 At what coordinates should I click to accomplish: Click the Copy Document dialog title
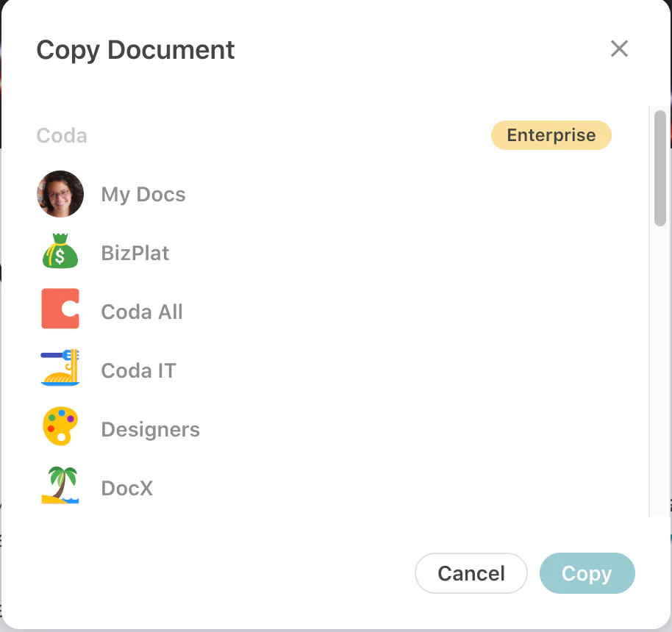[x=136, y=50]
